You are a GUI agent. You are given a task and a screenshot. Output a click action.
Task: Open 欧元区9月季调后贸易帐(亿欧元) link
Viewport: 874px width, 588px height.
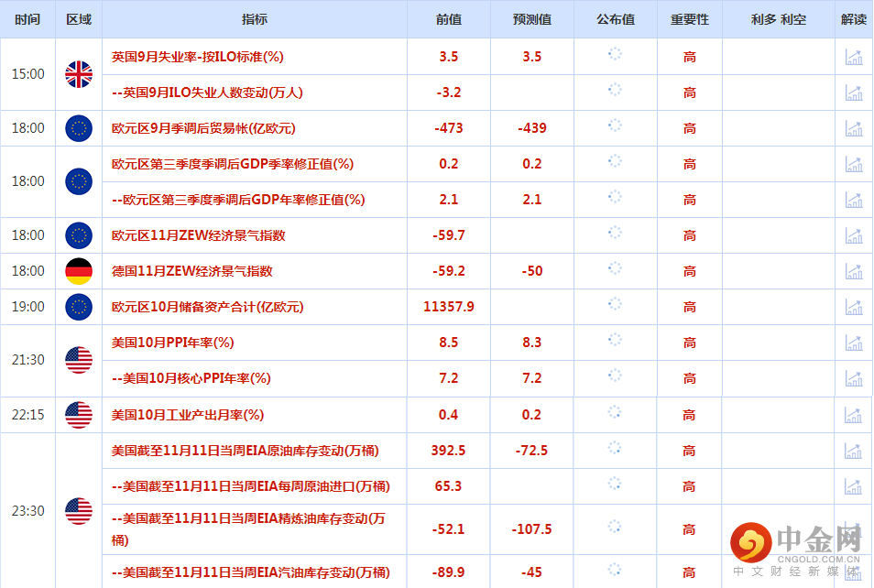tap(203, 128)
